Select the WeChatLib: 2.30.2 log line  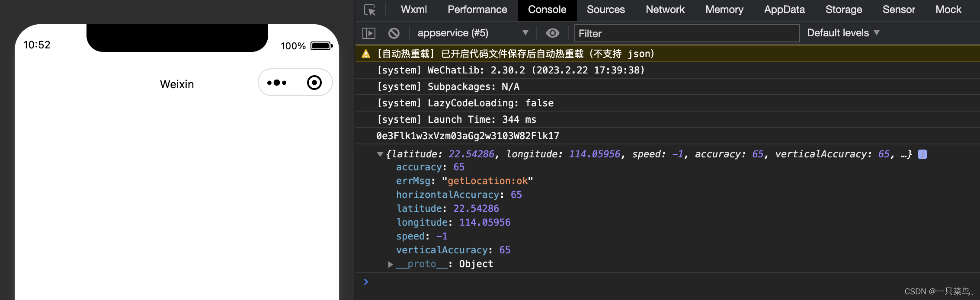point(510,70)
